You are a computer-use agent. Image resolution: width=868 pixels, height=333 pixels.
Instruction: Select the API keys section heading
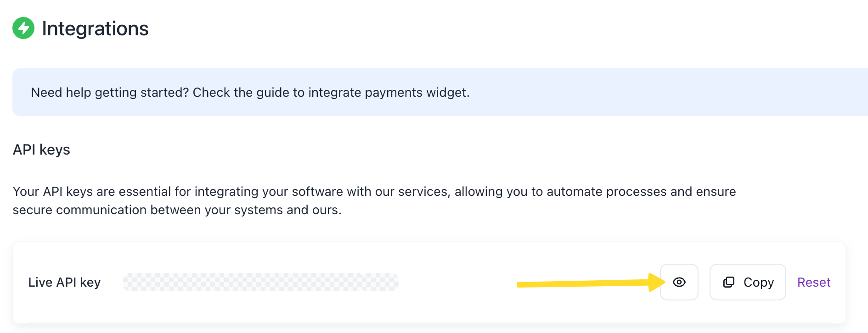pos(41,150)
